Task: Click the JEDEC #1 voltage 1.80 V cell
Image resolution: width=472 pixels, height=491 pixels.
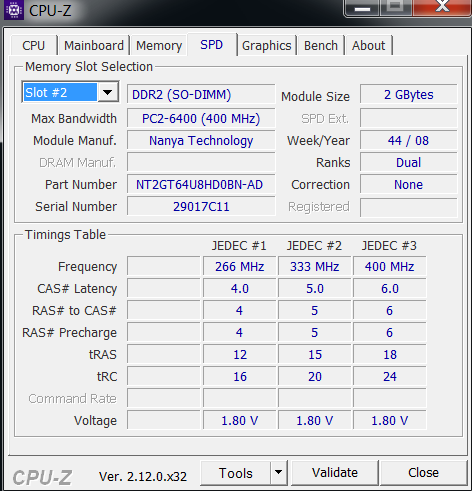Action: tap(240, 420)
